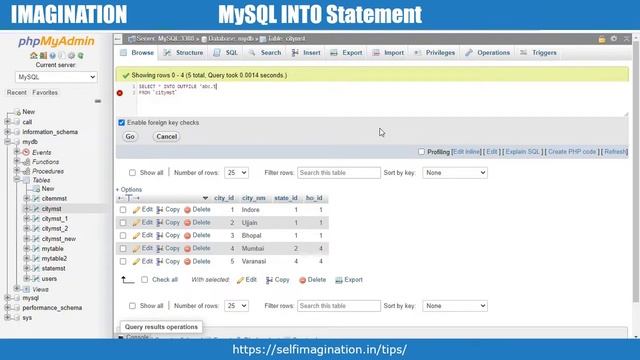Open the Export tab

(x=346, y=53)
